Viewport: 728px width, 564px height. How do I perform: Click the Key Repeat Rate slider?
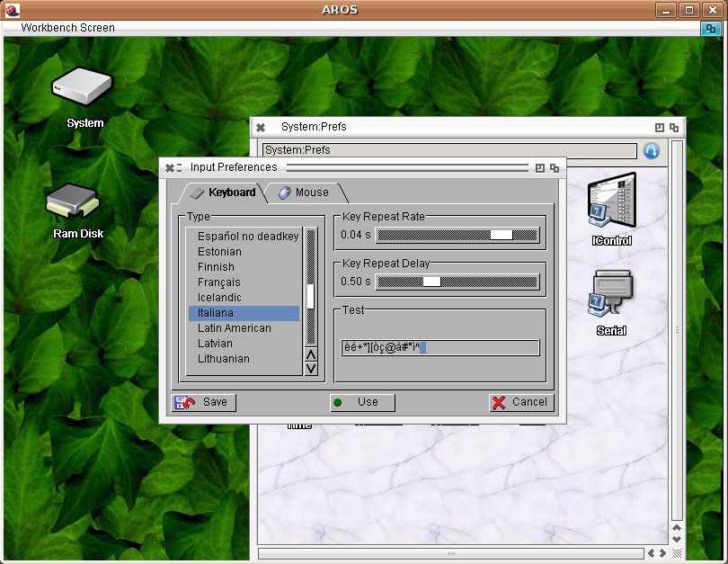tap(457, 235)
